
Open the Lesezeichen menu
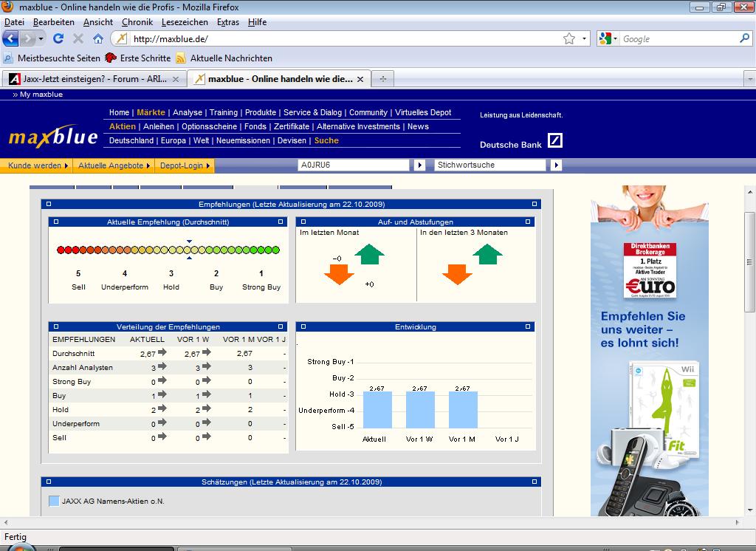pos(185,22)
